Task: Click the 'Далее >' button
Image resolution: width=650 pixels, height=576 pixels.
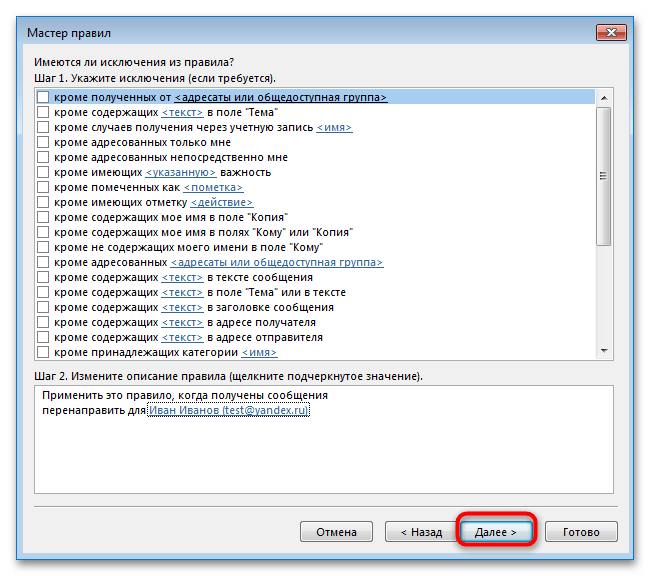Action: 496,532
